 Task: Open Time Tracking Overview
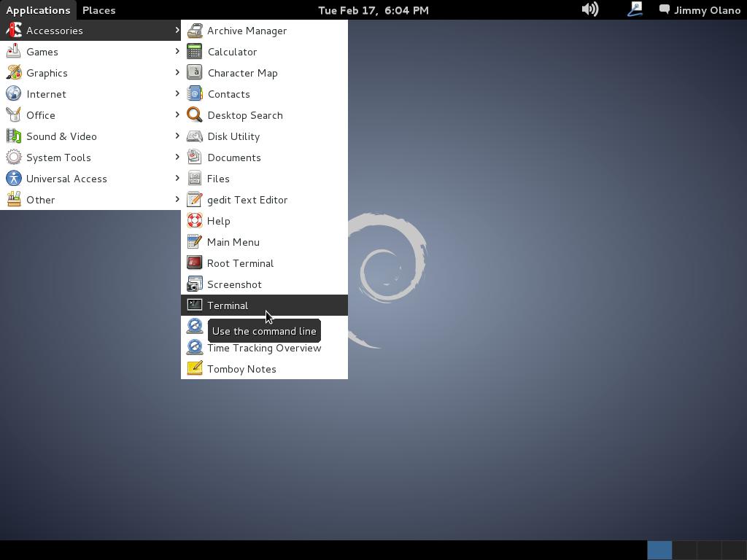pyautogui.click(x=263, y=349)
